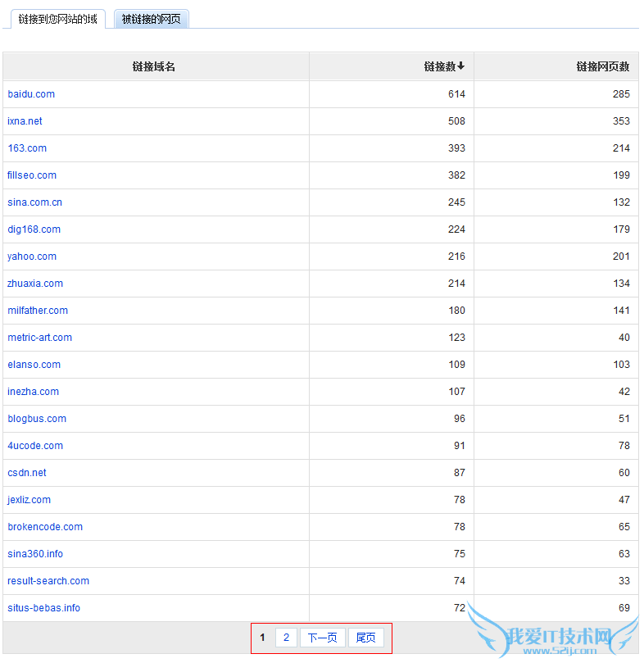Open situs-bebas.info domain link
This screenshot has width=644, height=663.
coord(44,608)
